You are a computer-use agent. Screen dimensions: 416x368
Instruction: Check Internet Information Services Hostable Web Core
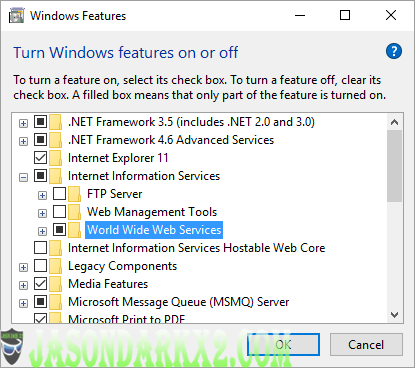(40, 247)
